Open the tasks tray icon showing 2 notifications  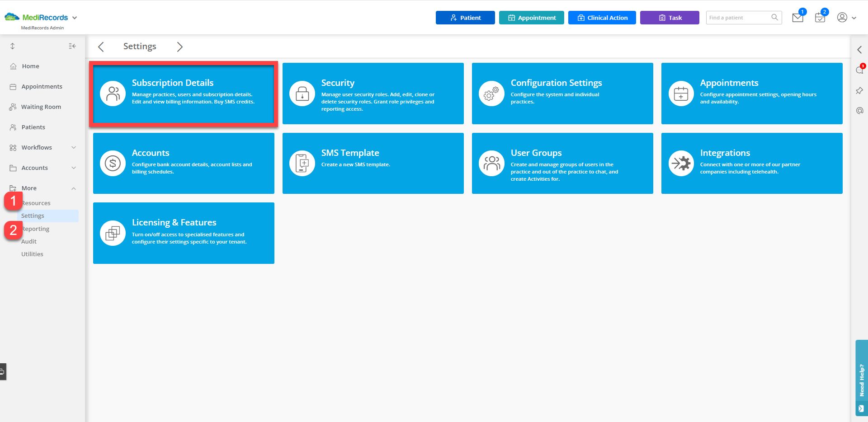[x=820, y=18]
